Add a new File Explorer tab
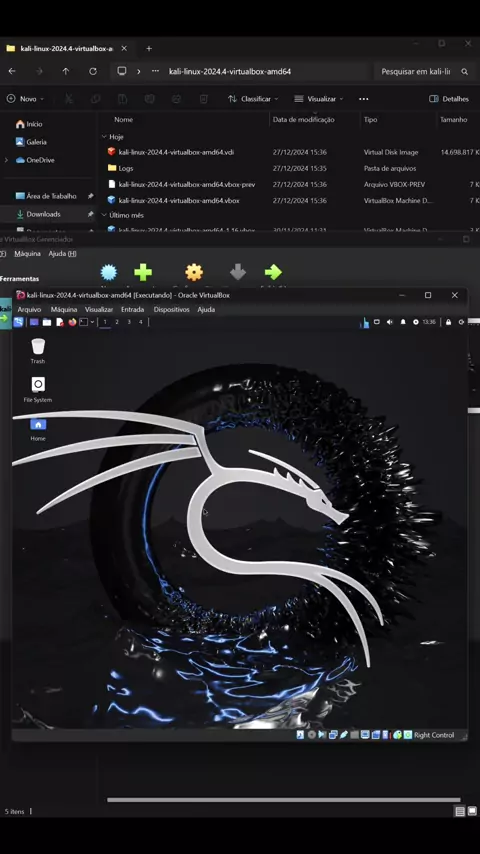Image resolution: width=480 pixels, height=854 pixels. coord(149,48)
